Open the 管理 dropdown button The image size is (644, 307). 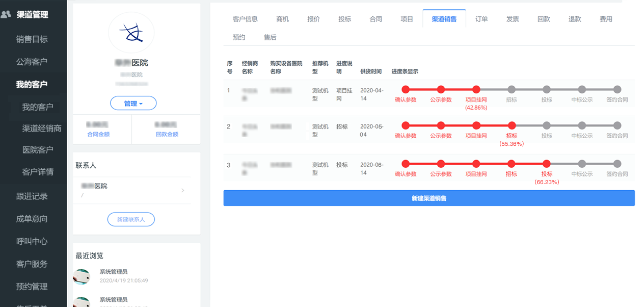(x=133, y=104)
